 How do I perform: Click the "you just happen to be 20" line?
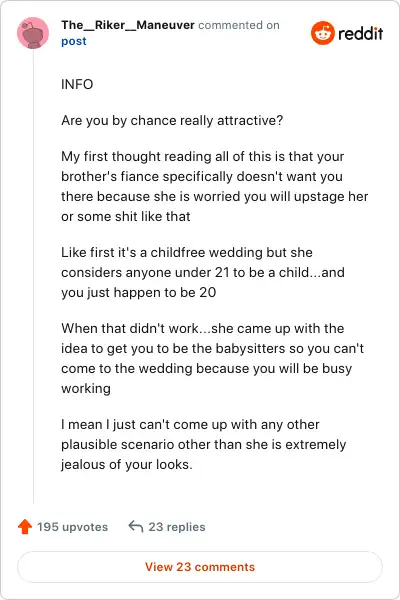click(x=139, y=293)
